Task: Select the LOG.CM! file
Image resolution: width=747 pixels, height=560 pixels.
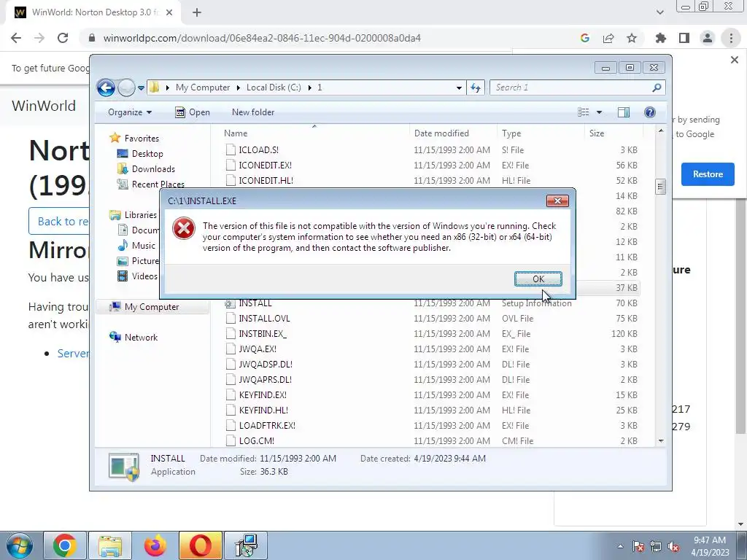Action: click(257, 440)
